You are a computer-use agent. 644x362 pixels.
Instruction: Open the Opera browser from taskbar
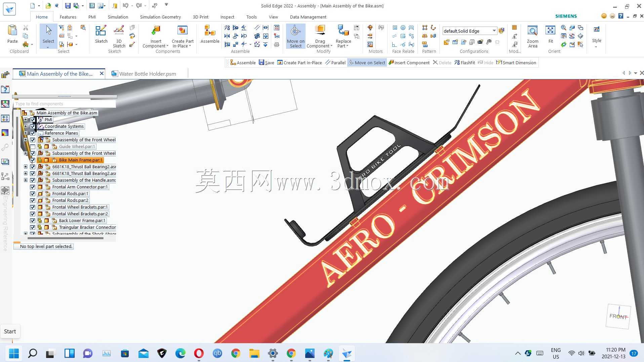(199, 353)
